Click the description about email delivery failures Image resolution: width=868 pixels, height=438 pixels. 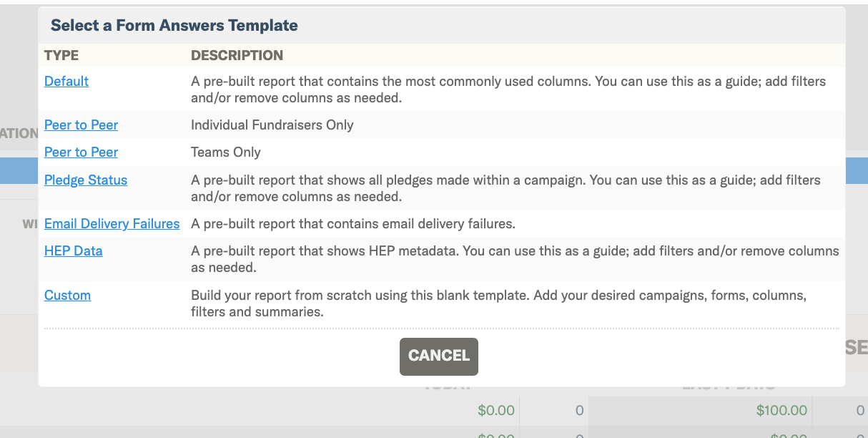click(x=353, y=224)
